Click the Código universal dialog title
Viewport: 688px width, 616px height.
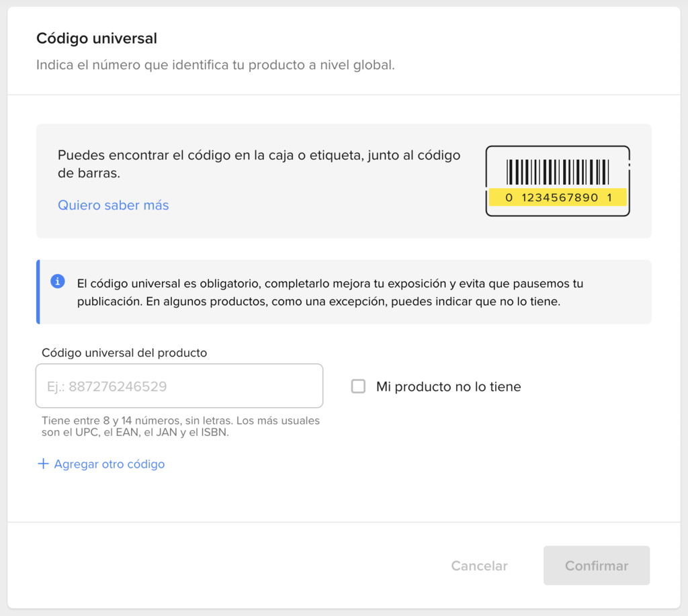[x=96, y=38]
